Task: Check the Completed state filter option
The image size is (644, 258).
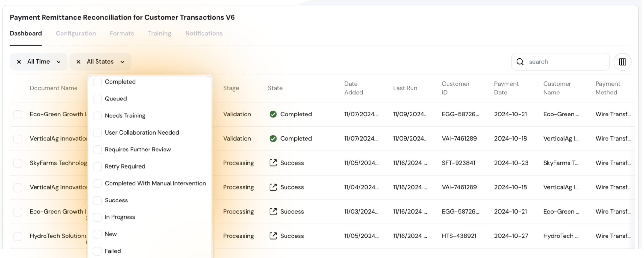Action: pyautogui.click(x=97, y=82)
